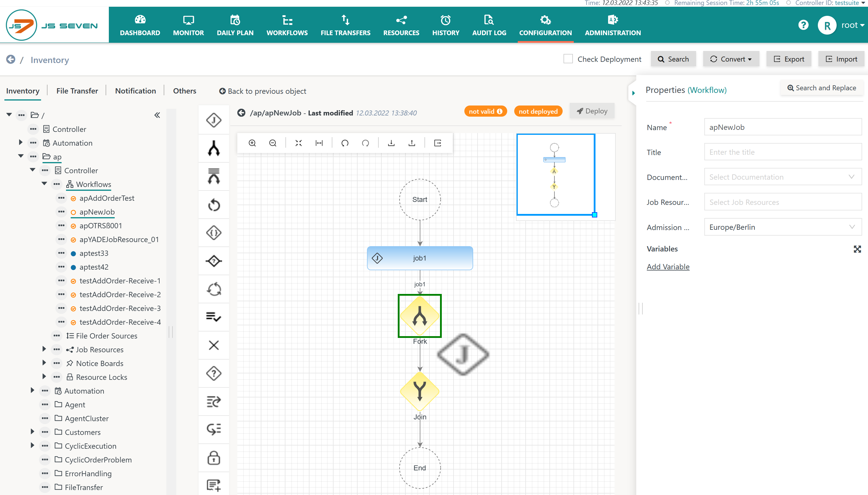Open the Convert dropdown

pos(731,59)
